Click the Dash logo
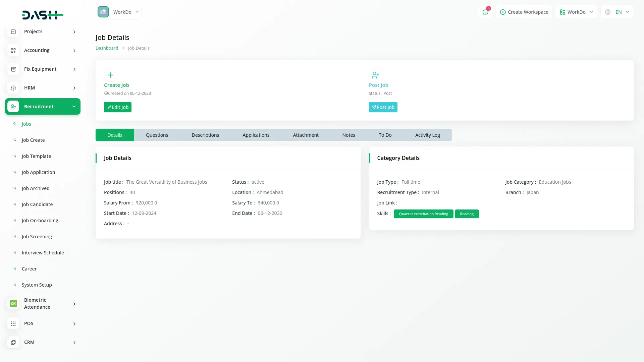The height and width of the screenshot is (362, 644). (43, 15)
